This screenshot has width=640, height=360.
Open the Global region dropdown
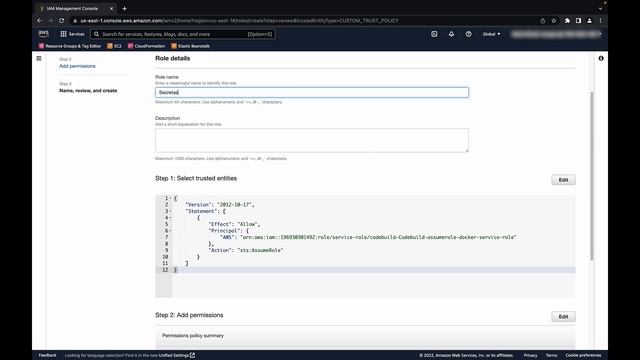pyautogui.click(x=491, y=34)
